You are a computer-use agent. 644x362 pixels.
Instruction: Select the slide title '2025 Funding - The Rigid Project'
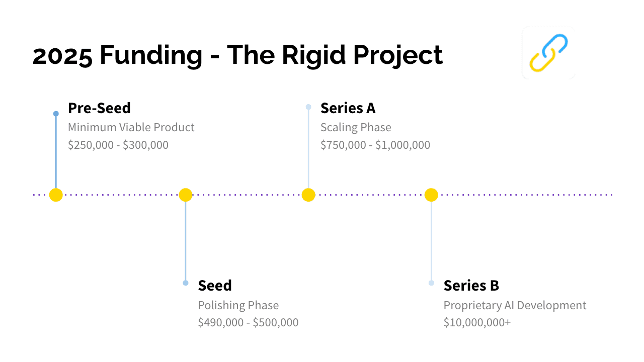(x=237, y=55)
